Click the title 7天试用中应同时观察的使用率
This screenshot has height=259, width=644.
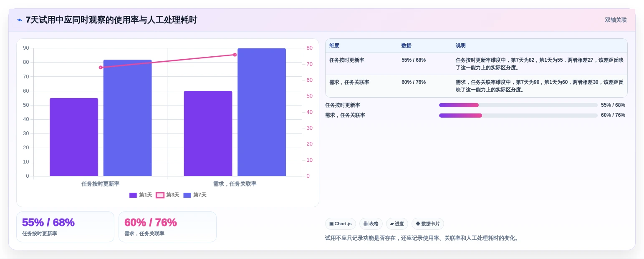(111, 20)
